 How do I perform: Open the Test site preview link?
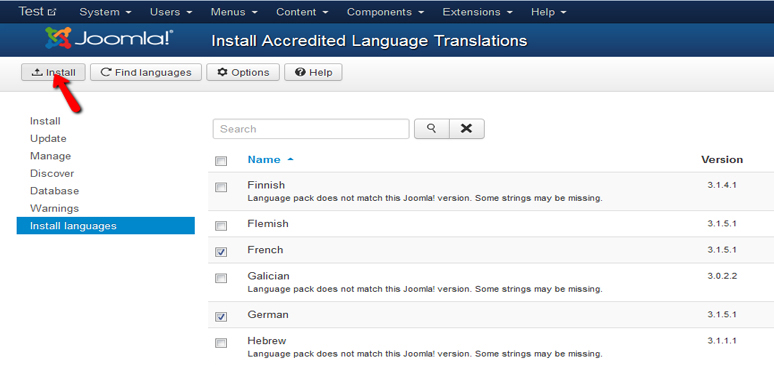[x=38, y=11]
